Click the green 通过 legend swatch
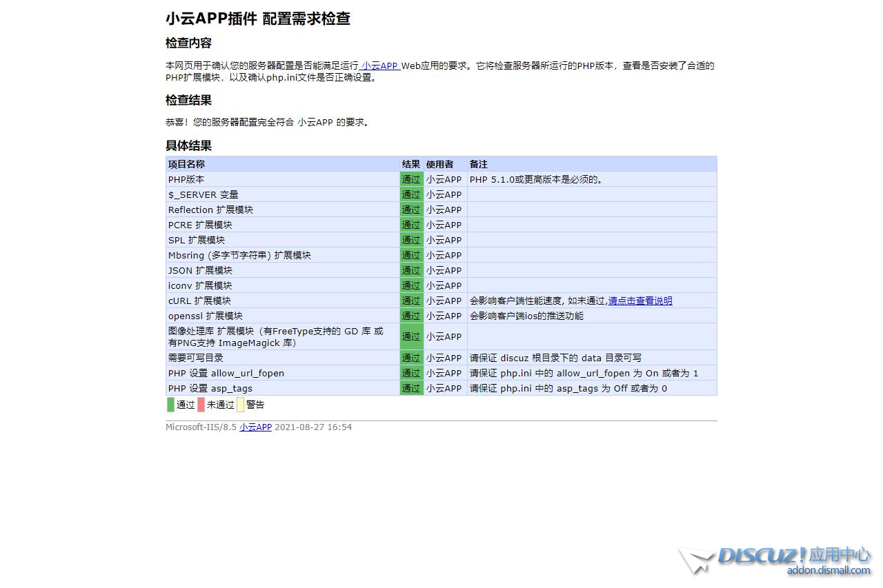883x588 pixels. pyautogui.click(x=170, y=405)
